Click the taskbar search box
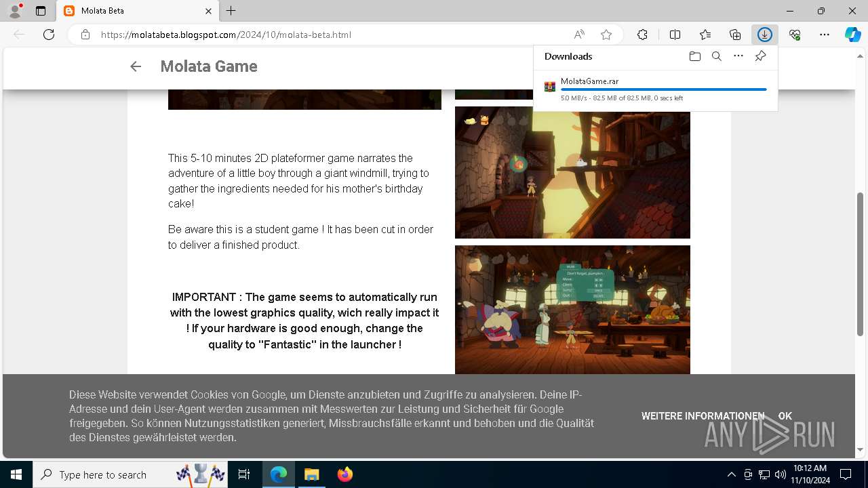 [x=131, y=474]
